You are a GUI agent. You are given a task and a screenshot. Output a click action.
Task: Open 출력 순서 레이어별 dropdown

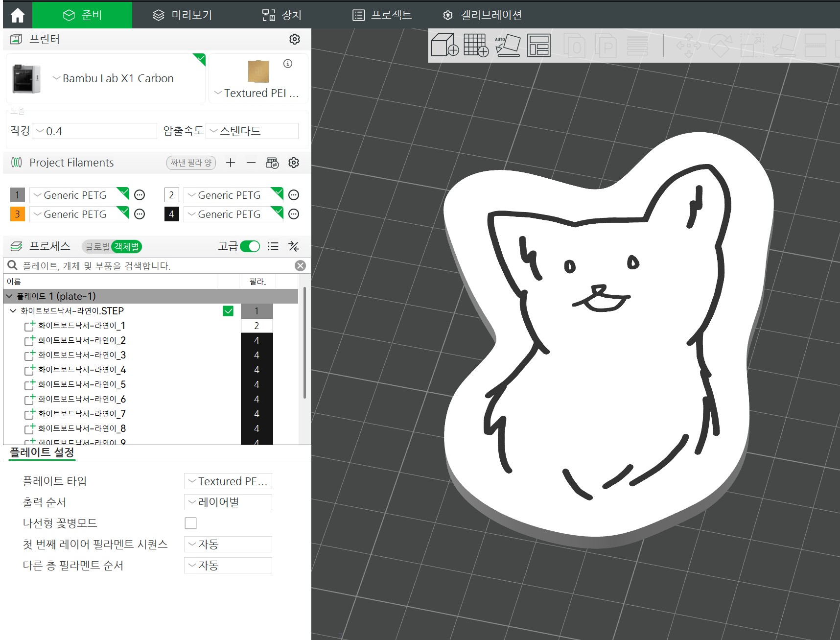click(228, 502)
